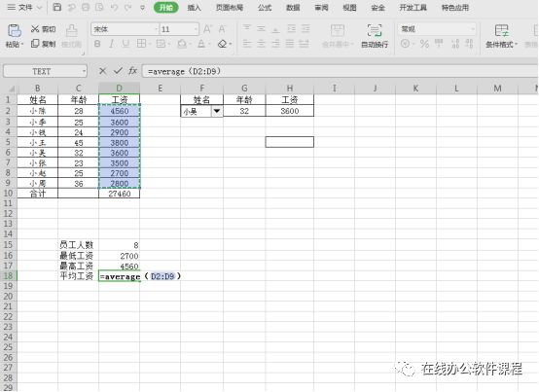Click the Increase Font Size (A+) icon
This screenshot has width=539, height=392.
pos(207,29)
